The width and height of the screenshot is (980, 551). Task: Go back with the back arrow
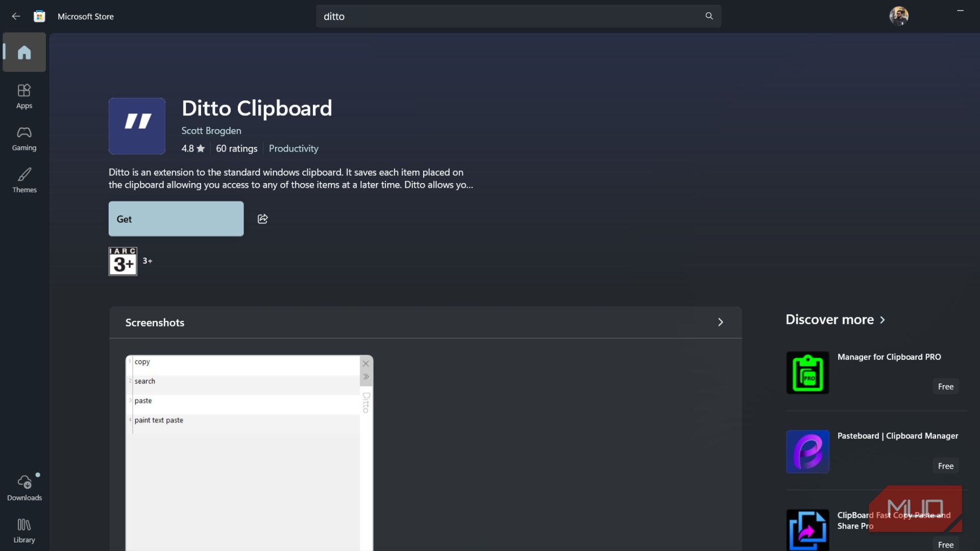coord(16,16)
